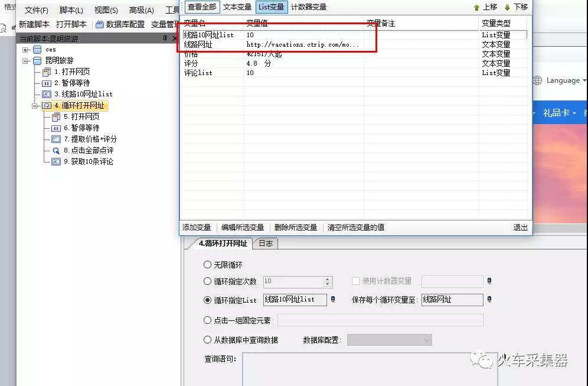Open the Language dropdown
Screen dimensions: 588x386
pyautogui.click(x=566, y=80)
